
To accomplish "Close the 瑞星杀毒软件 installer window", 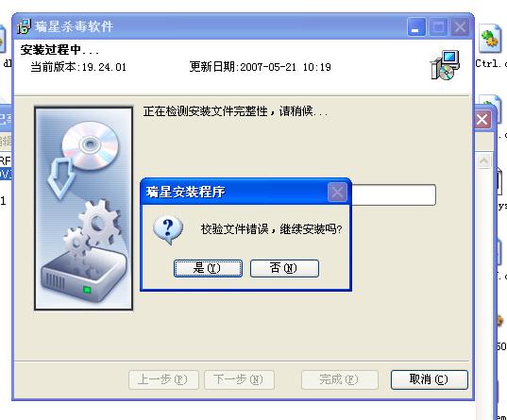I will coord(460,27).
